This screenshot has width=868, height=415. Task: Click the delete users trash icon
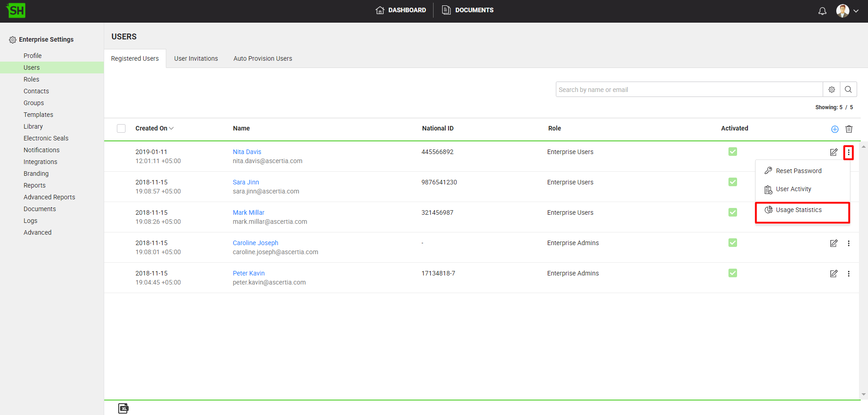(849, 129)
